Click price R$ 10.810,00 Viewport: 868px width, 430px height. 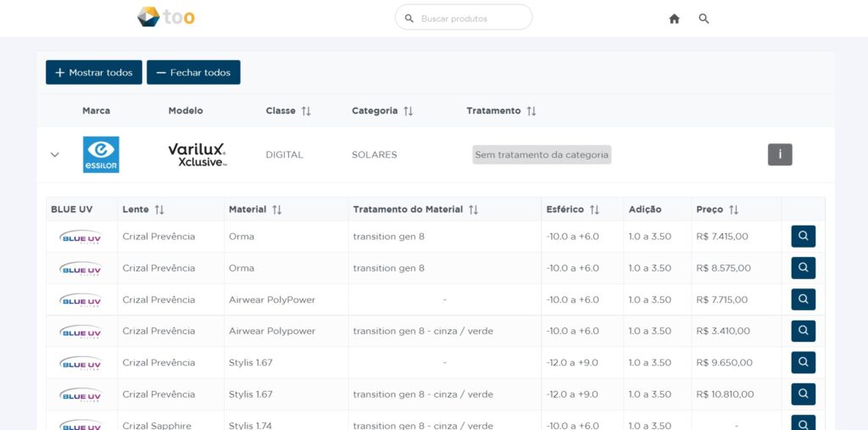click(x=726, y=394)
